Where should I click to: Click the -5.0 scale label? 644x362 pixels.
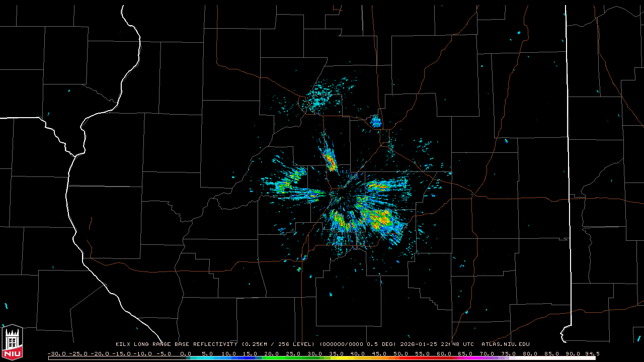(164, 353)
